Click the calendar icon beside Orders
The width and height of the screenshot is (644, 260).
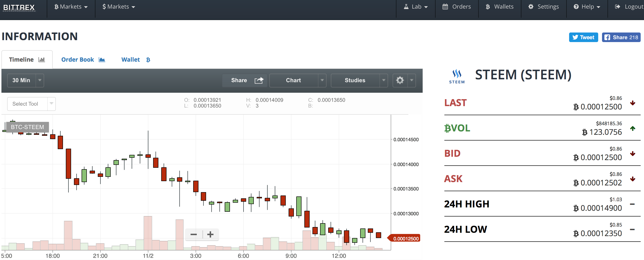pyautogui.click(x=445, y=7)
